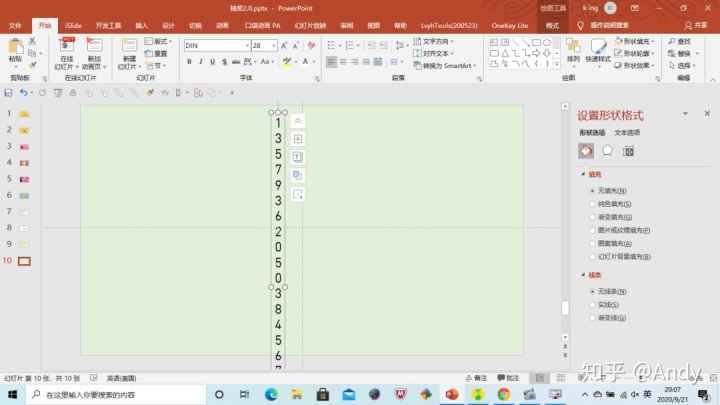Open 对齐文本 align text dropdown

pos(433,53)
